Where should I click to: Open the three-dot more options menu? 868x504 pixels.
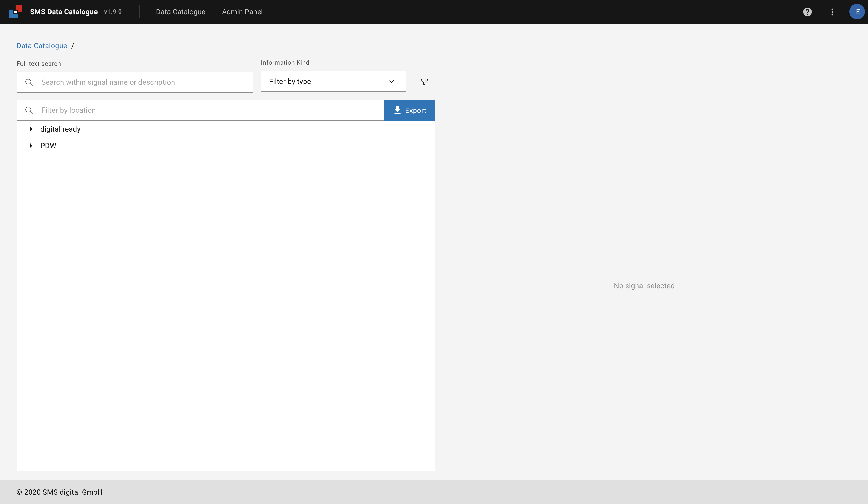(x=832, y=12)
